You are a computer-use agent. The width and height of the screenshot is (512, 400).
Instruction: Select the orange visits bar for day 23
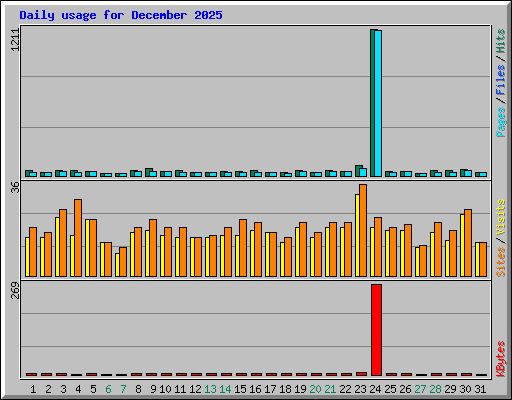363,230
